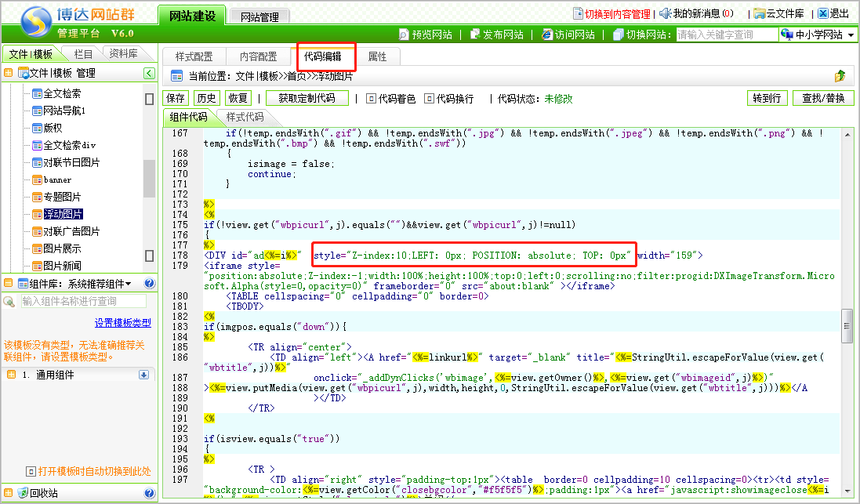This screenshot has height=504, width=860.
Task: Click the 请输入关键字查询 site search field
Action: click(726, 34)
